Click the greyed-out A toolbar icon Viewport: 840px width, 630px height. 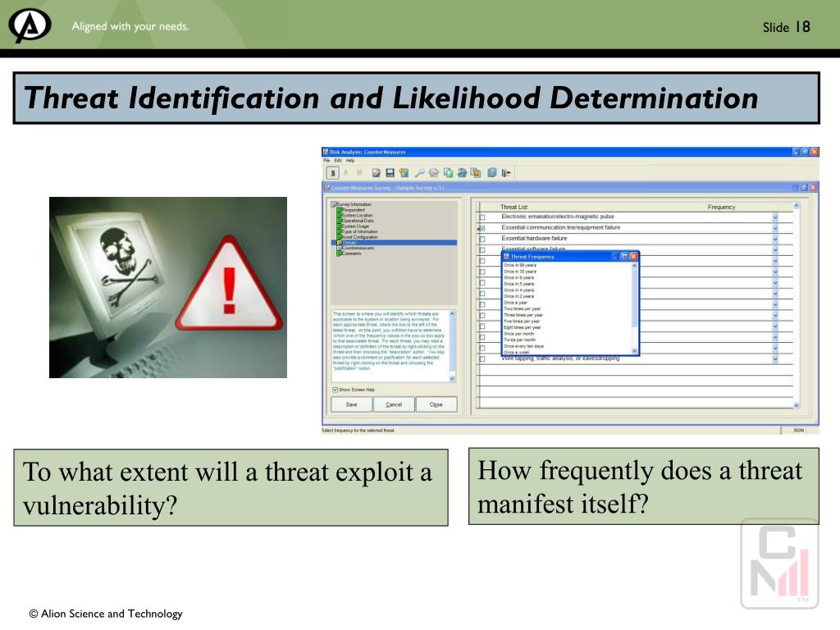(346, 172)
